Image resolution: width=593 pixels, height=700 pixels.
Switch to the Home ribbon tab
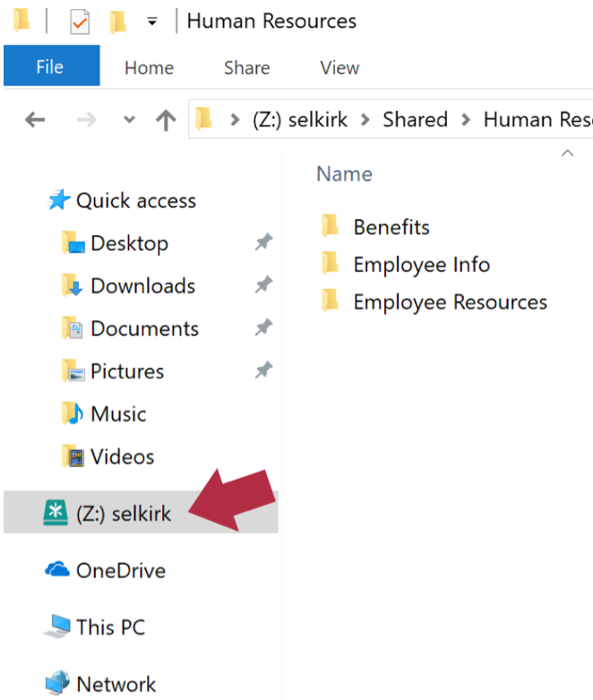(149, 67)
